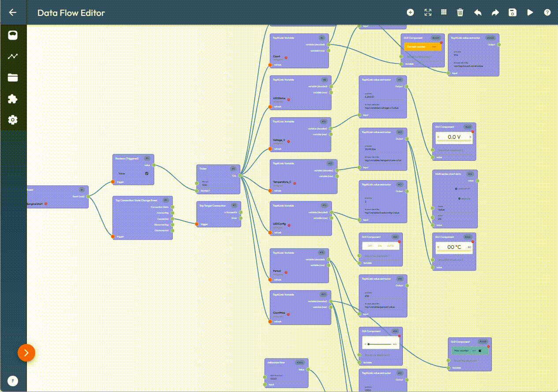Open the chart analytics sidebar item
Viewport: 558px width, 392px height.
coord(13,56)
